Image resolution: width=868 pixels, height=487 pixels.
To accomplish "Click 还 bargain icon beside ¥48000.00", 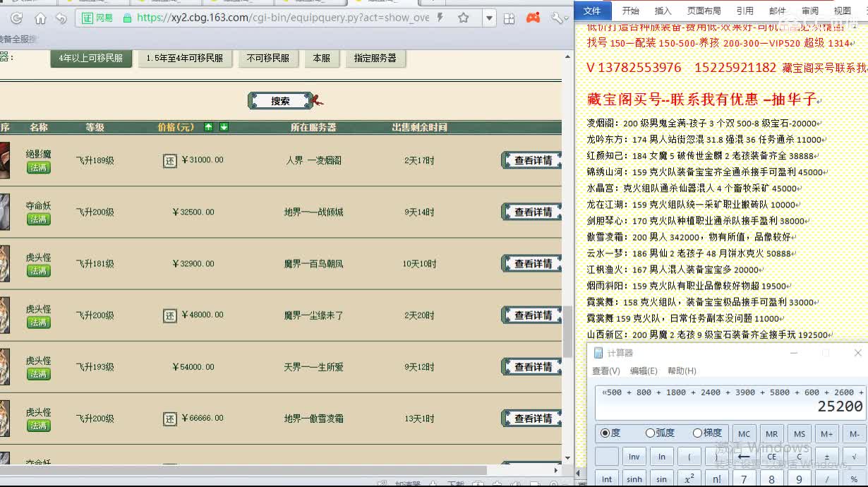I will pyautogui.click(x=169, y=315).
